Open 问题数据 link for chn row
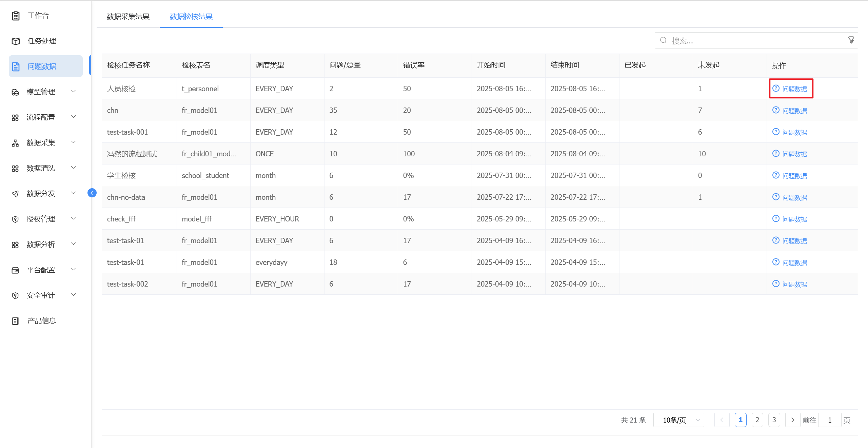The height and width of the screenshot is (448, 868). [794, 111]
